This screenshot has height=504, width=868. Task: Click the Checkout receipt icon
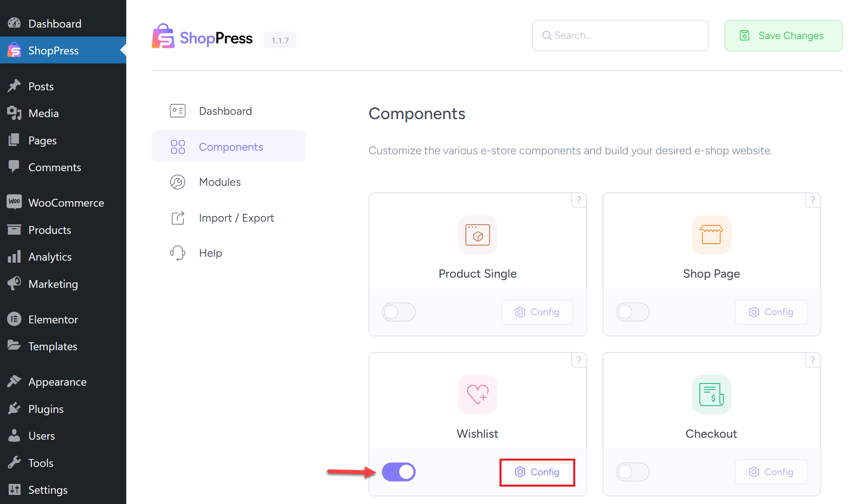coord(711,395)
